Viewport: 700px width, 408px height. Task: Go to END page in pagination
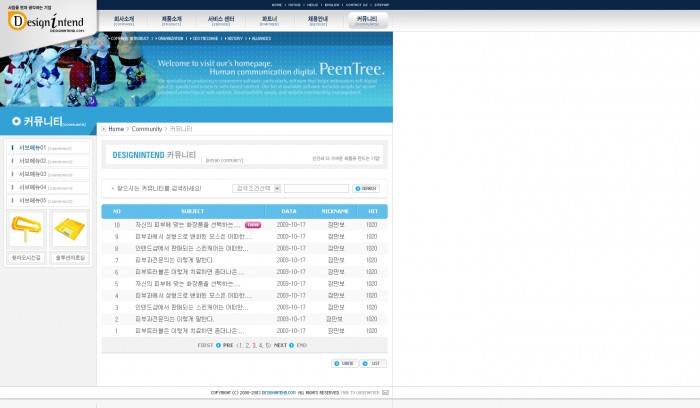point(302,345)
